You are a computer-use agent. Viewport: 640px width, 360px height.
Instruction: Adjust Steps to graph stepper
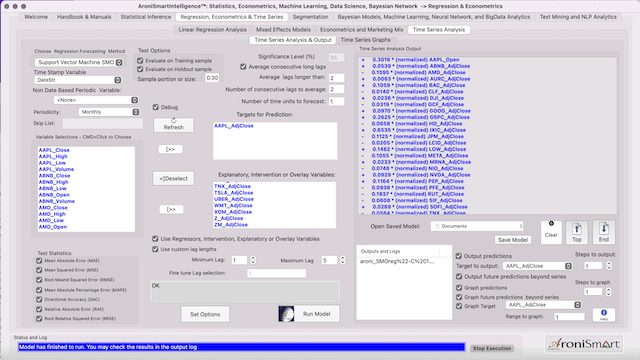(609, 292)
